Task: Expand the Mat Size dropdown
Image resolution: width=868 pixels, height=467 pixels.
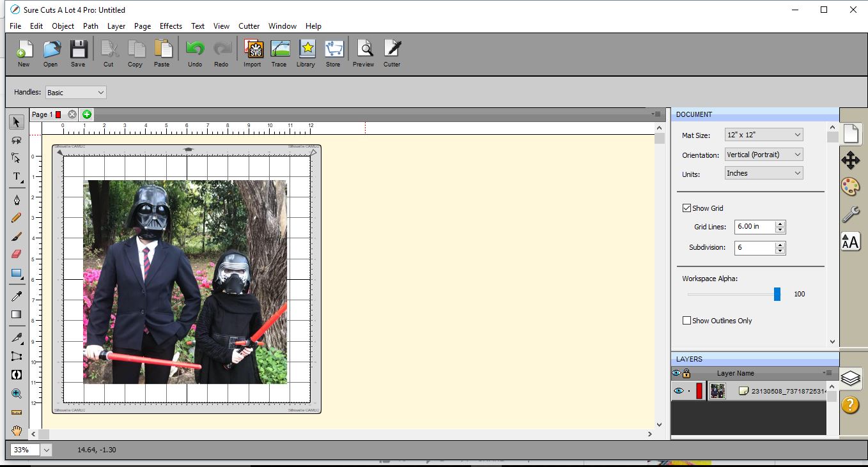Action: click(764, 135)
